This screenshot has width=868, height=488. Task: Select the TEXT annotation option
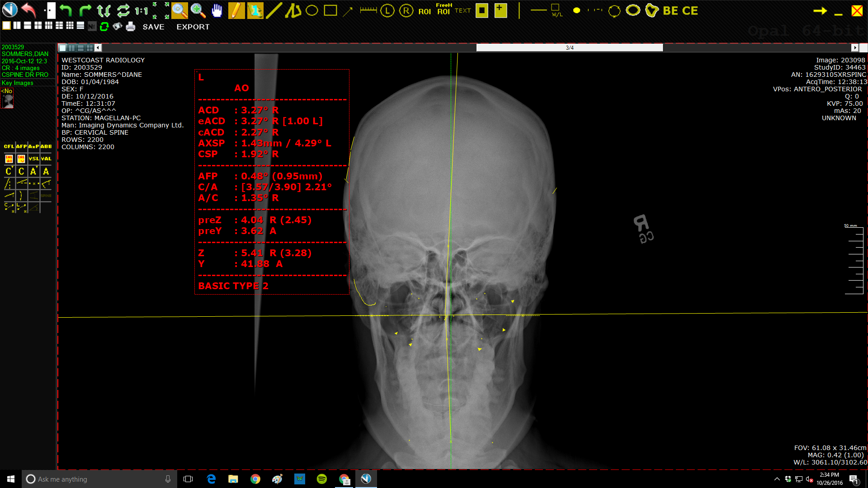coord(462,10)
